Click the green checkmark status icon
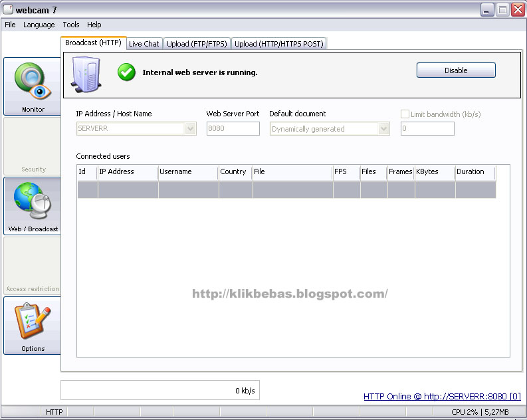This screenshot has height=420, width=527. [126, 72]
